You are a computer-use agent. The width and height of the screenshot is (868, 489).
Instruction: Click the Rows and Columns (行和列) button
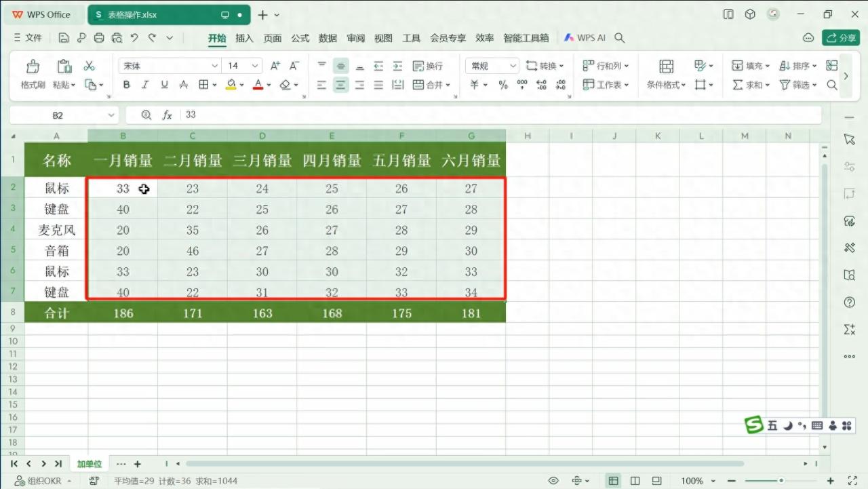coord(606,66)
